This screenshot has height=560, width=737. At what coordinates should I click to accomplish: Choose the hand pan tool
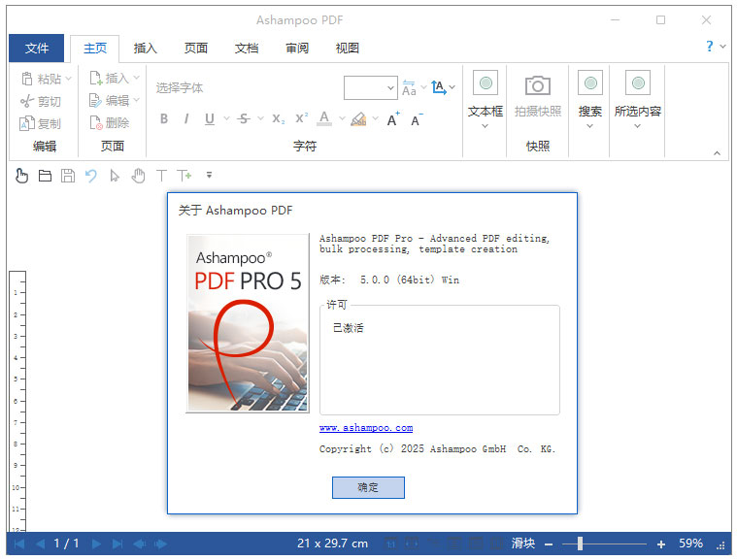[x=138, y=176]
